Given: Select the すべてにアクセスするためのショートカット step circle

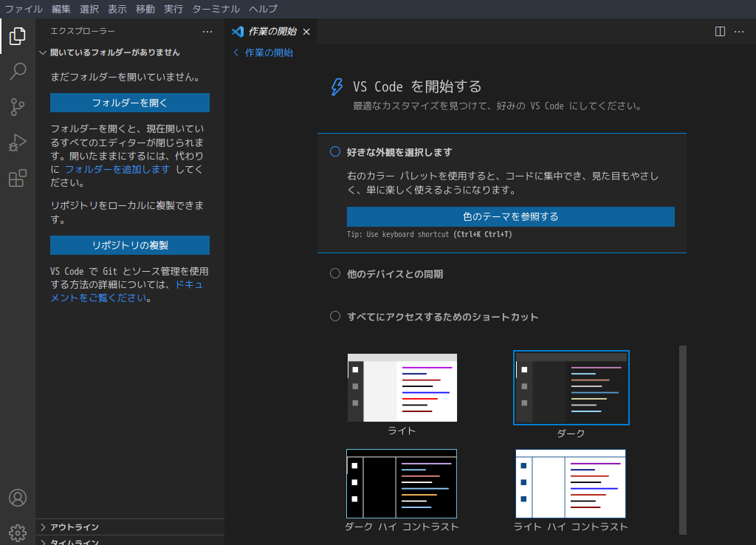Looking at the screenshot, I should (335, 316).
